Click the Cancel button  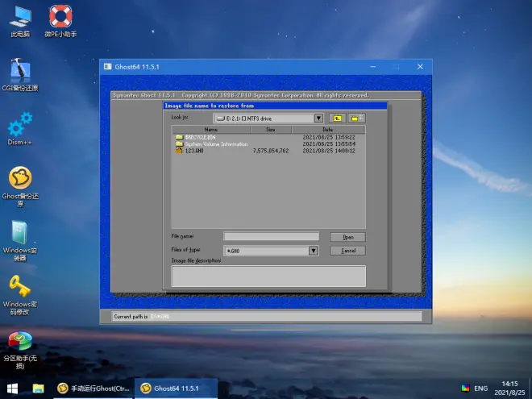[x=348, y=251]
